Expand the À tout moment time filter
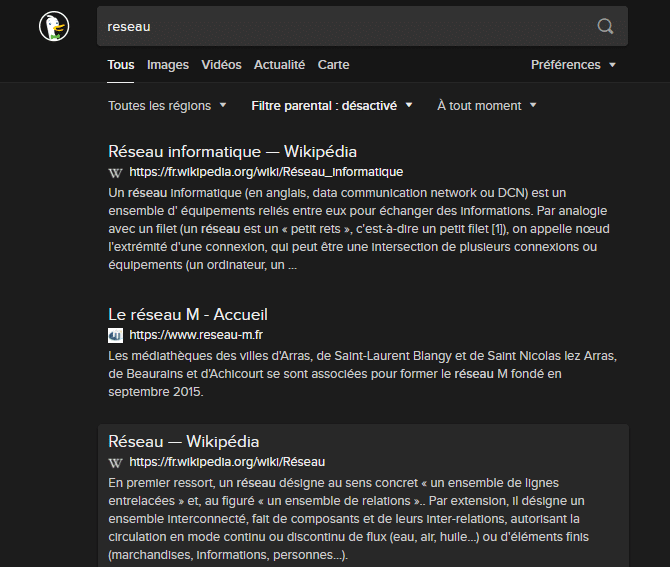Image resolution: width=670 pixels, height=567 pixels. 487,106
